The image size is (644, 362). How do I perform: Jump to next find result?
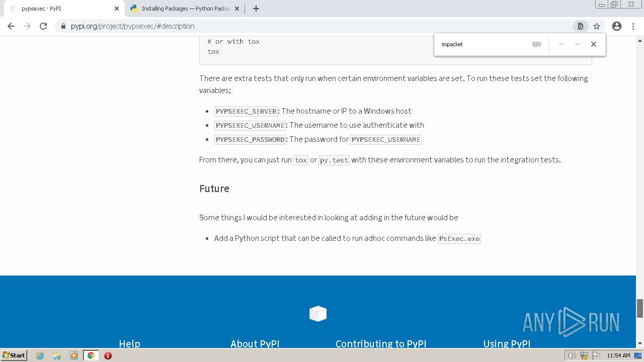pyautogui.click(x=578, y=44)
